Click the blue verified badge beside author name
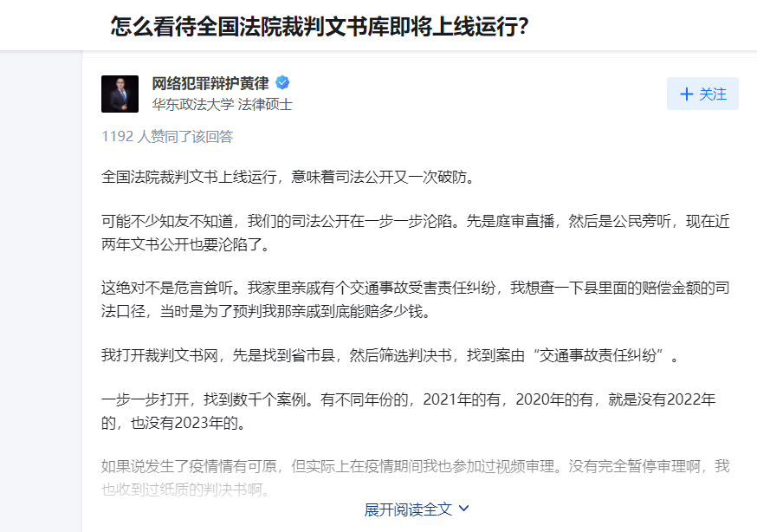 282,83
